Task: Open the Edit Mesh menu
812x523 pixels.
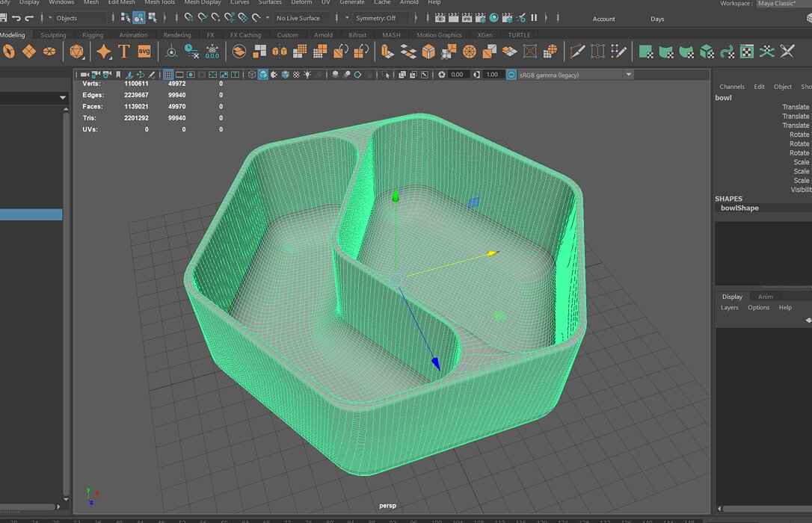Action: coord(122,2)
